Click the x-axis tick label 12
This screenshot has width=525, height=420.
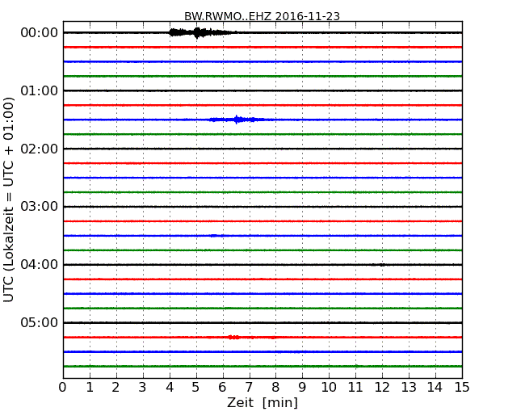point(382,388)
